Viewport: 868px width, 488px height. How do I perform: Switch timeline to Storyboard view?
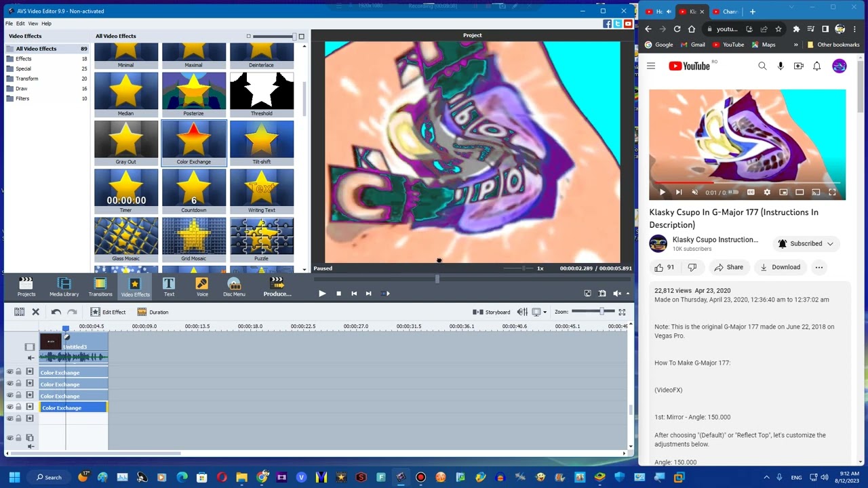click(x=492, y=312)
